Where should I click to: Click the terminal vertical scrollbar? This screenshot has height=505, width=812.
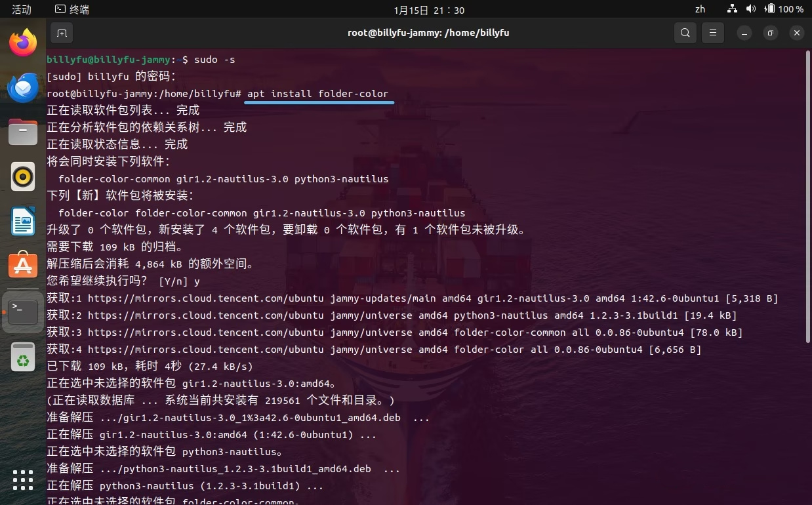pos(807,197)
